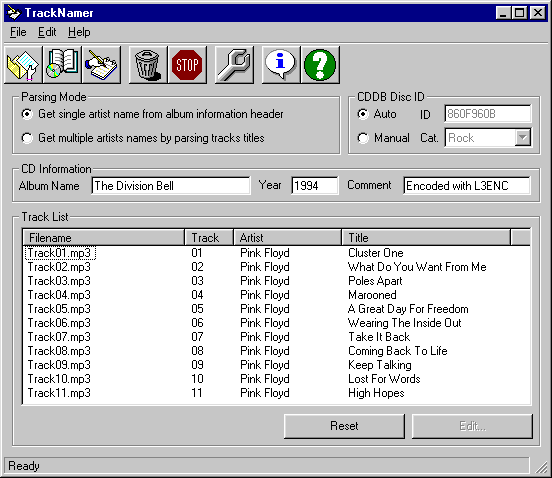Open settings with the wrench icon

point(234,65)
